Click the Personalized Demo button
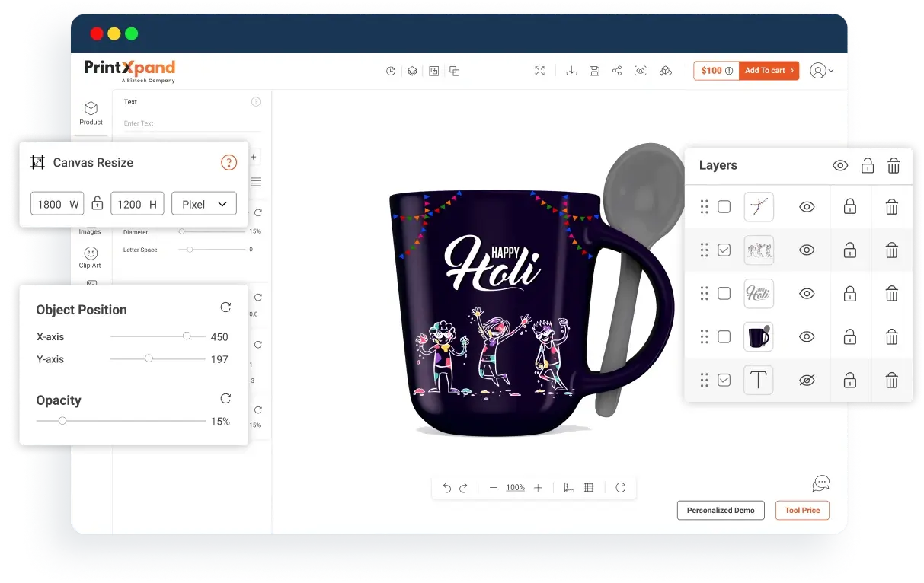The width and height of the screenshot is (924, 583). tap(721, 510)
